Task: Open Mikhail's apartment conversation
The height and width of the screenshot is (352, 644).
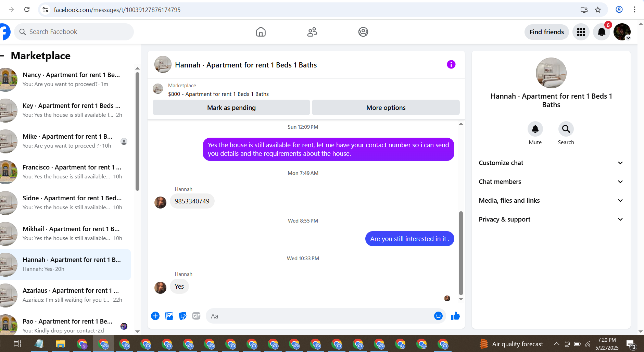Action: click(65, 234)
